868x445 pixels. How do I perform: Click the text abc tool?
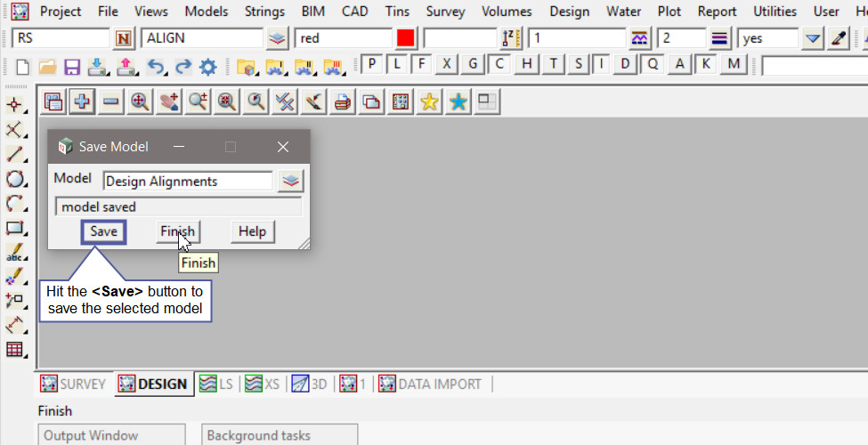point(14,253)
